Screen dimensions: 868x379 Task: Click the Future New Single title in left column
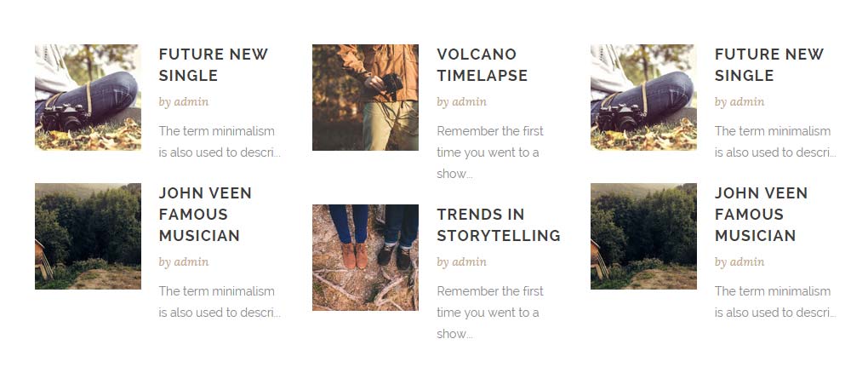pyautogui.click(x=213, y=65)
